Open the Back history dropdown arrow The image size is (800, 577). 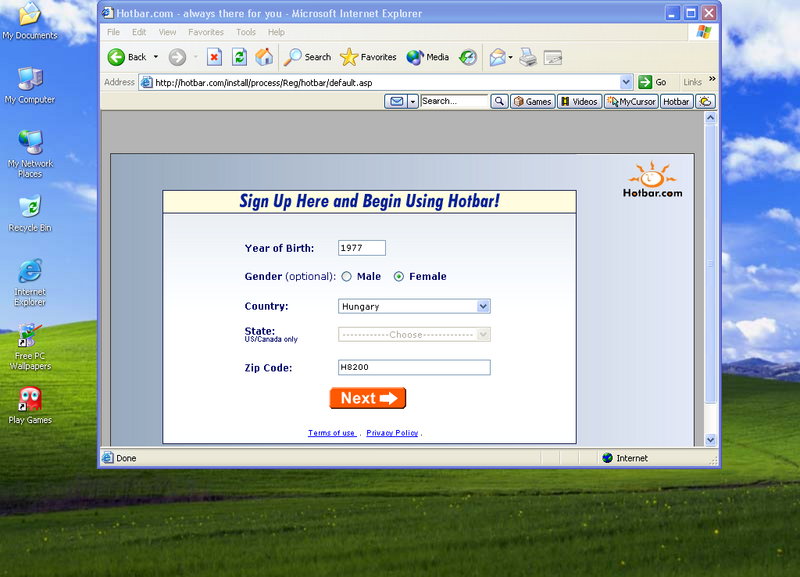pyautogui.click(x=156, y=57)
